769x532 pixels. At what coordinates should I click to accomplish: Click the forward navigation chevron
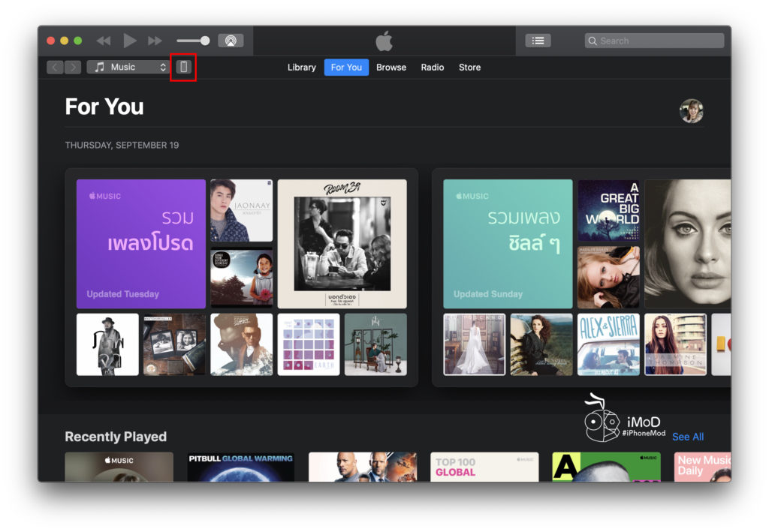tap(73, 67)
